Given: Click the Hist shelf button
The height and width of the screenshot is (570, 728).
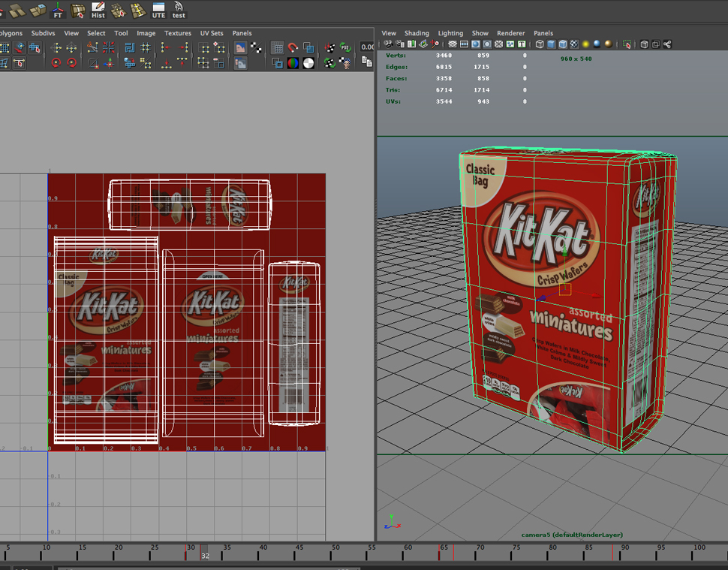Looking at the screenshot, I should 98,10.
